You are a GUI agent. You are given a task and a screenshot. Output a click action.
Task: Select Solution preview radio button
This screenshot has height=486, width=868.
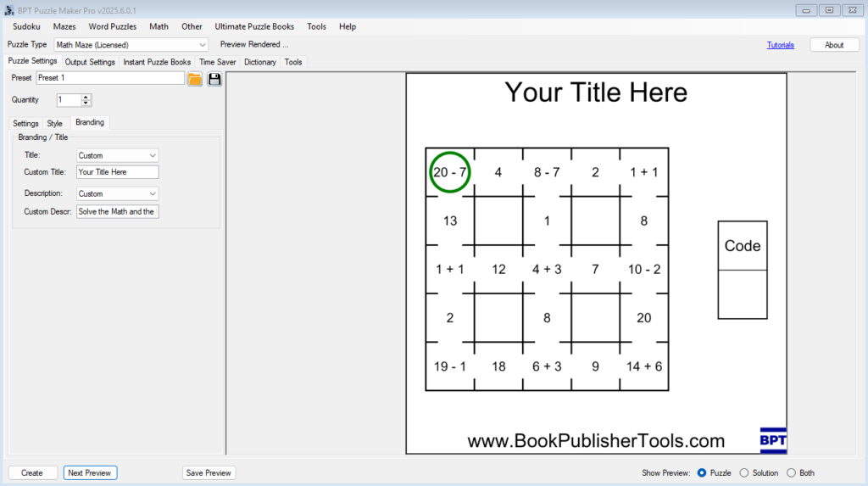[x=744, y=472]
